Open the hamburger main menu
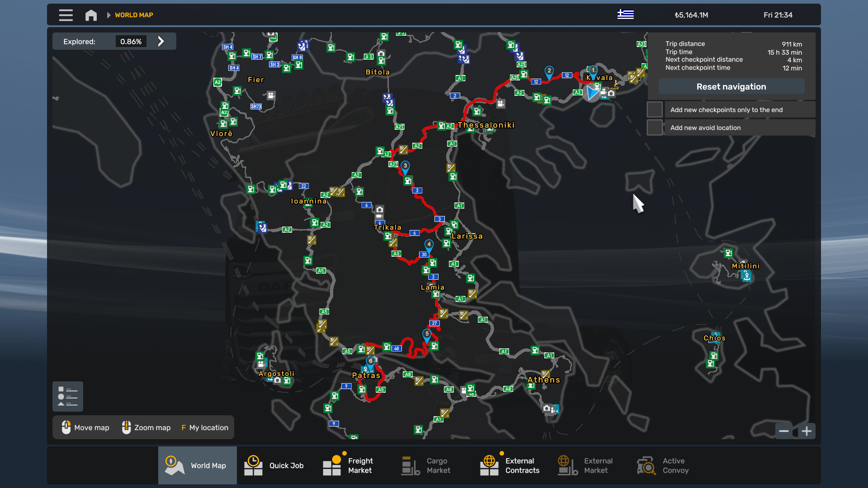Screen dimensions: 868x488 66,15
